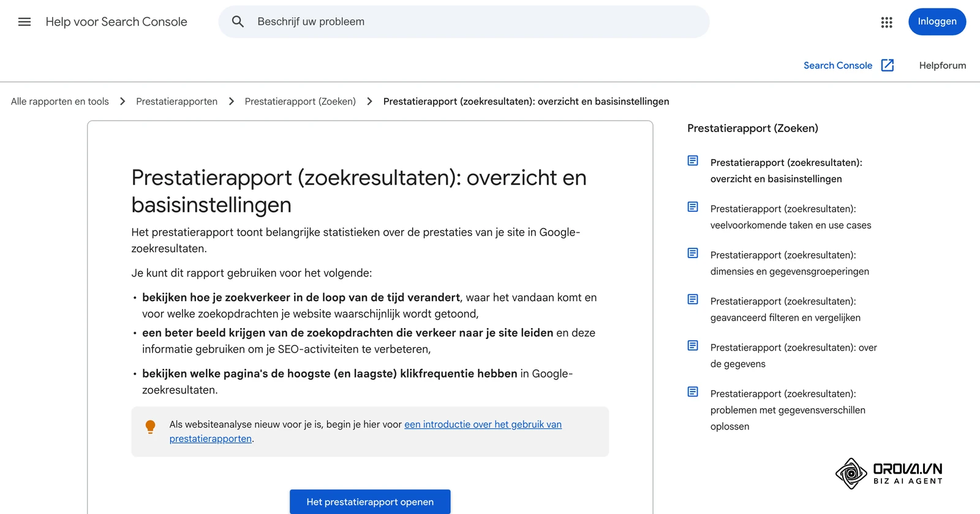Open sidebar article 'veelvoorkomende taken en use cases'
The height and width of the screenshot is (514, 980).
pyautogui.click(x=791, y=217)
